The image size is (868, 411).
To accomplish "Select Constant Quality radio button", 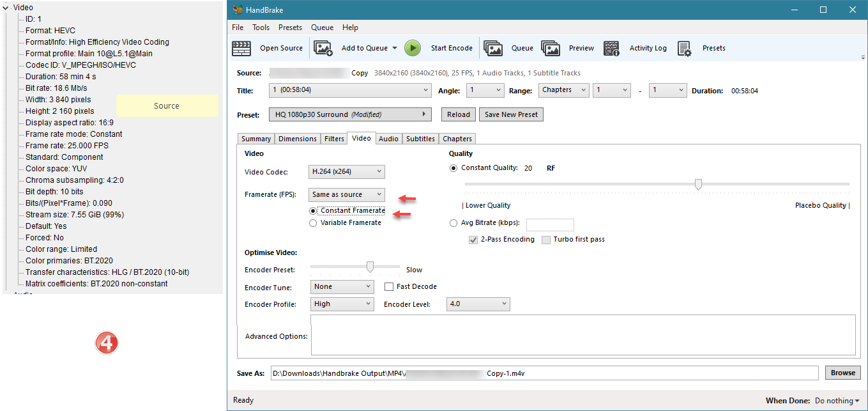I will 453,168.
